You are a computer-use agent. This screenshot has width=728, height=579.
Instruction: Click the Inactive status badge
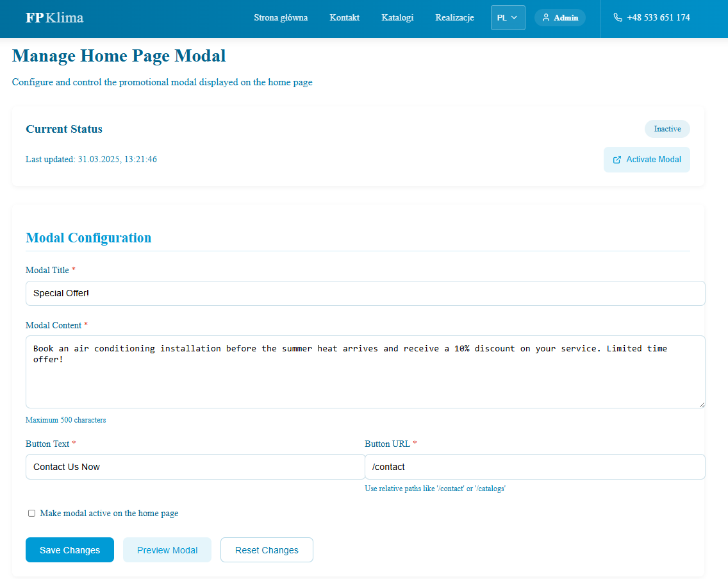point(667,129)
